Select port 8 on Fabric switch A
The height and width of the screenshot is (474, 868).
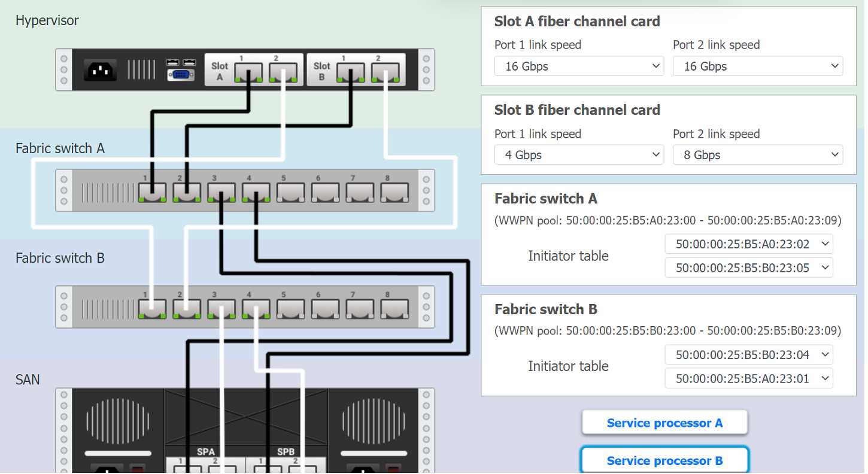coord(395,192)
